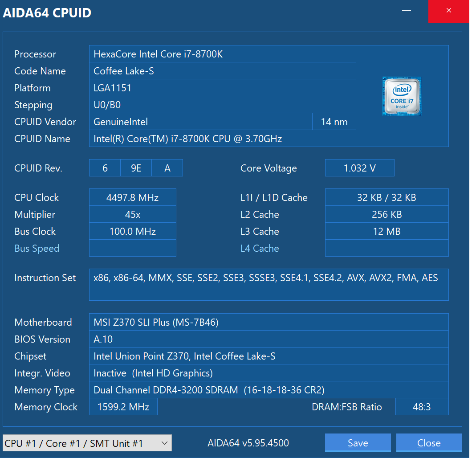Click the L4 Cache label
The height and width of the screenshot is (458, 476).
(260, 249)
